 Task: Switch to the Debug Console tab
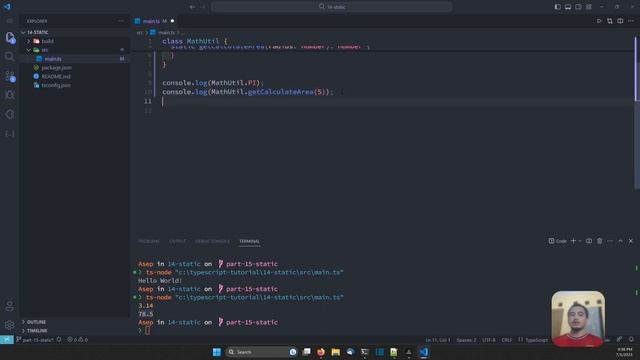coord(212,241)
